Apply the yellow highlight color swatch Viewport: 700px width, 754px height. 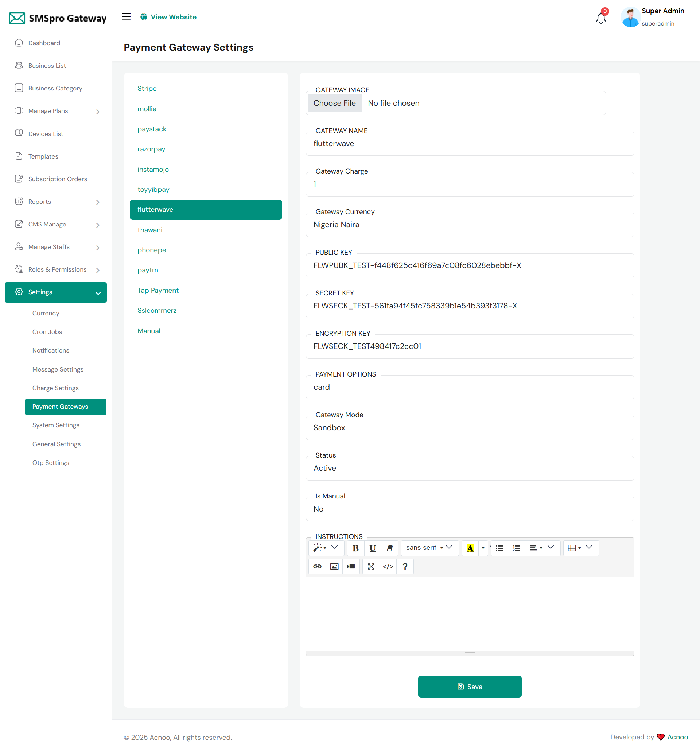pos(470,548)
